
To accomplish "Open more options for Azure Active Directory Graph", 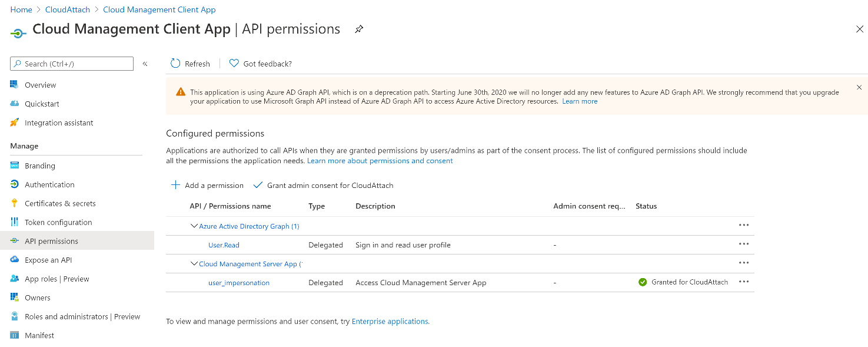I will tap(744, 225).
